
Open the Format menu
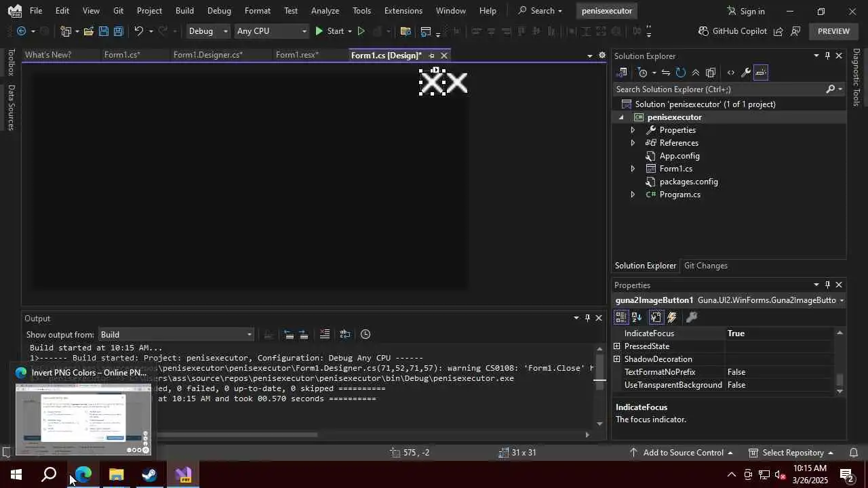coord(258,11)
